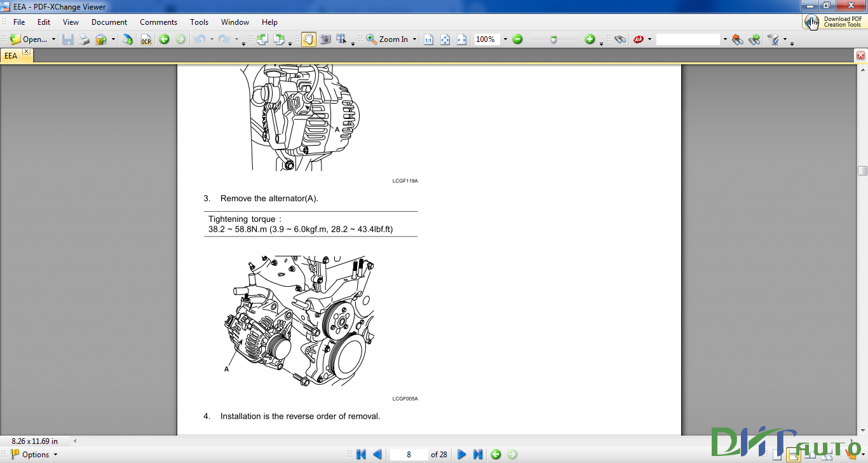Open the Comments menu

click(158, 22)
